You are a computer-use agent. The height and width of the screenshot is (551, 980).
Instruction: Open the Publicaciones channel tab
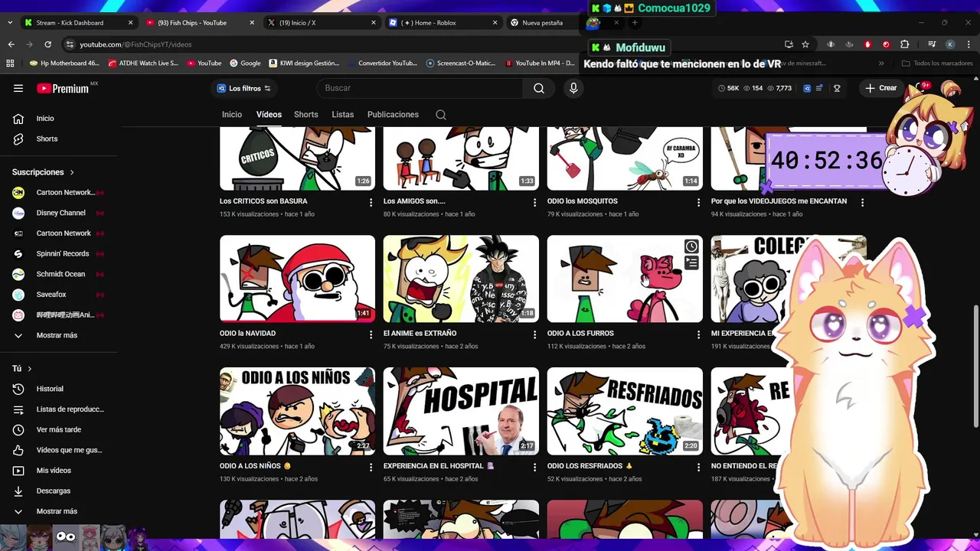(393, 115)
